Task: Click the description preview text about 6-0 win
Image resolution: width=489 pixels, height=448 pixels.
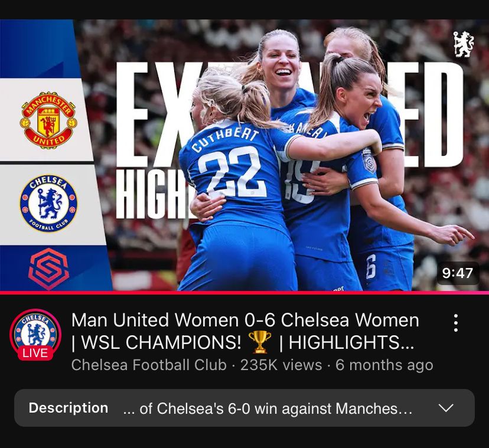Action: coord(268,408)
